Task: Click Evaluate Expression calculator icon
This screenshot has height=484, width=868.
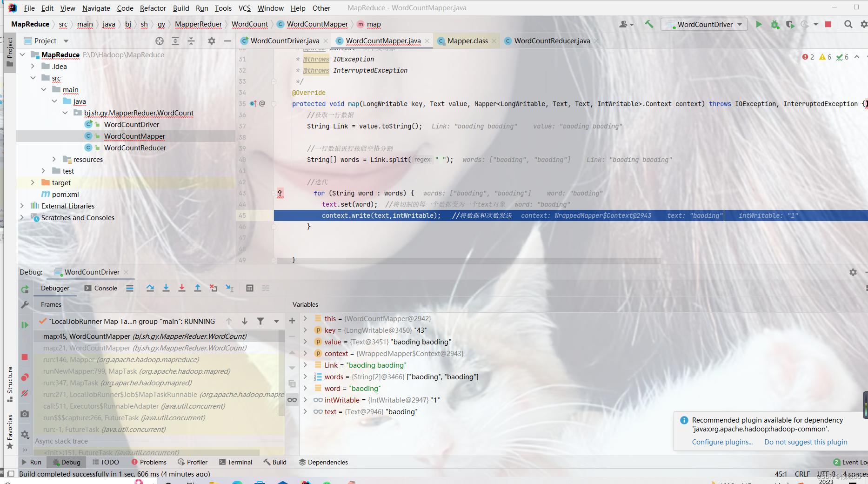Action: pos(250,288)
